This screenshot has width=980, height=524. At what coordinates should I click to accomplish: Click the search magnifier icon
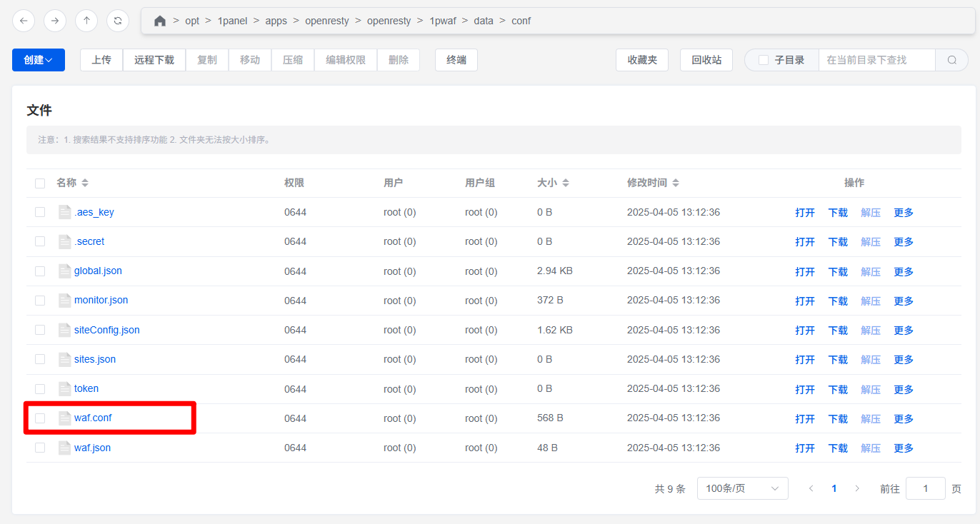[951, 60]
